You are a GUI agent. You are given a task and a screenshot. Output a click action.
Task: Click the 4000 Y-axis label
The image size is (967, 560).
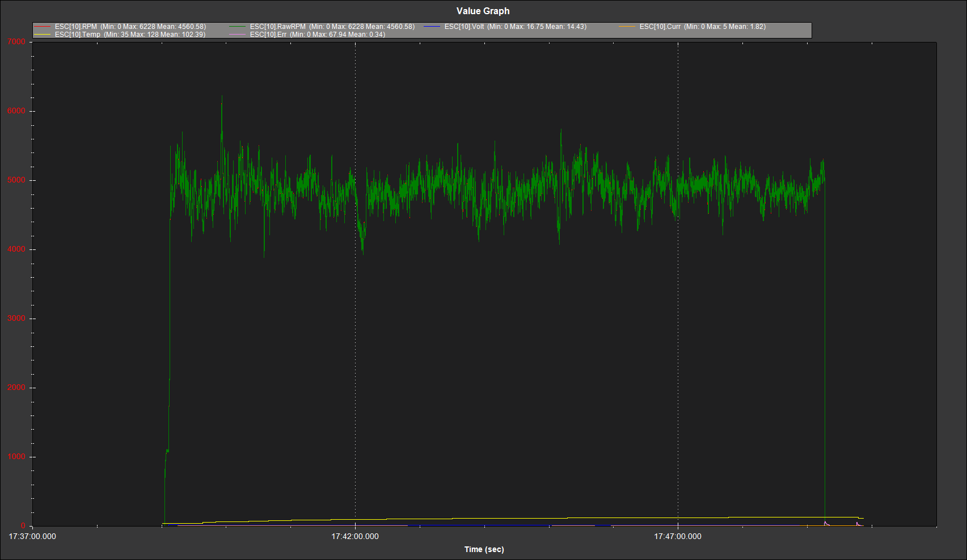click(16, 249)
